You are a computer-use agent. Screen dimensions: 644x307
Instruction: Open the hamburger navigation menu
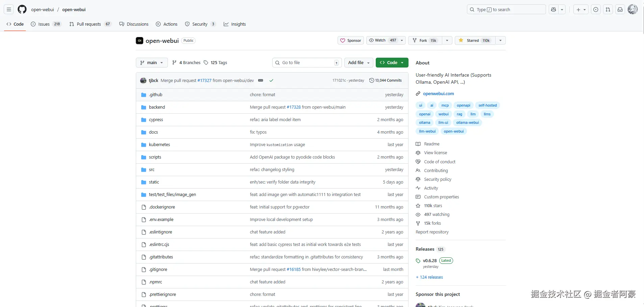pyautogui.click(x=9, y=9)
